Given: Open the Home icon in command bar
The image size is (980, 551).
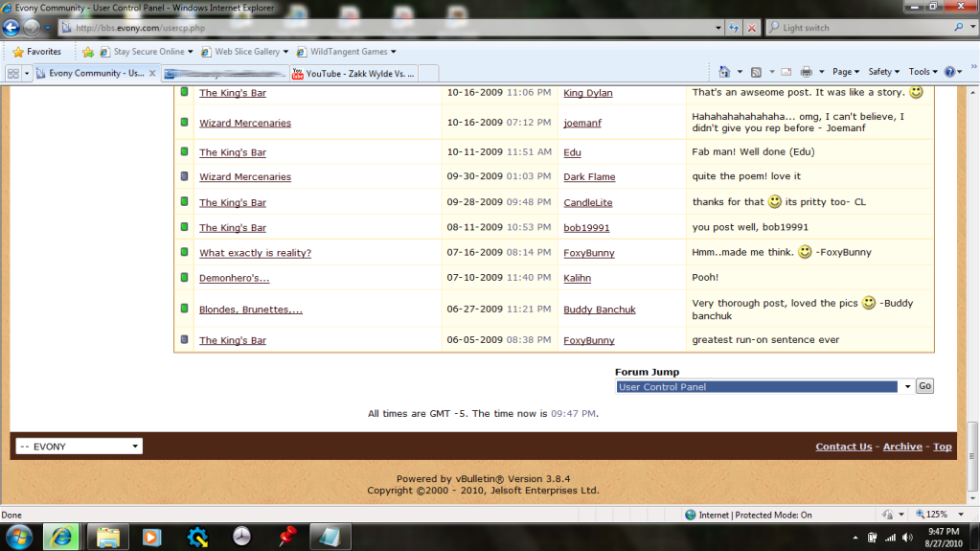Looking at the screenshot, I should click(x=725, y=72).
